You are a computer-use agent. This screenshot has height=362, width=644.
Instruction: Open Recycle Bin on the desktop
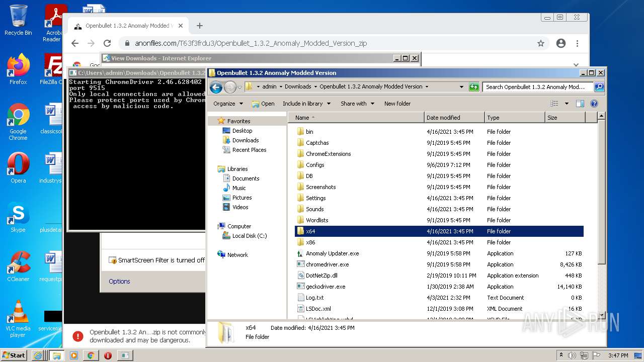point(18,20)
